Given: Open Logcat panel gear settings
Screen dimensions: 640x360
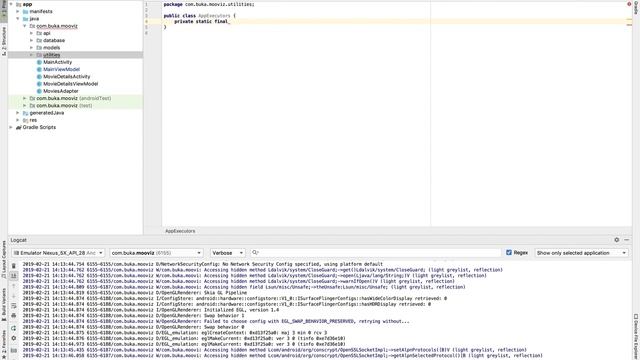Looking at the screenshot, I should pyautogui.click(x=617, y=240).
